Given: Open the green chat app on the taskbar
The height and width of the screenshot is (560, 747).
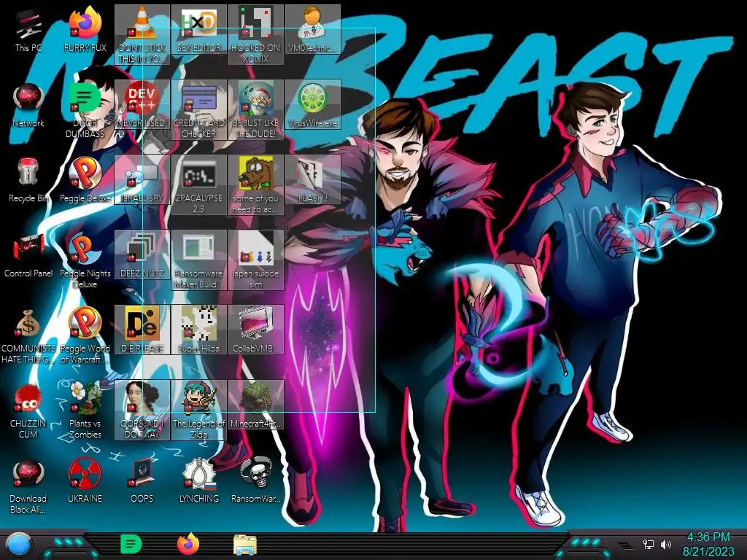Looking at the screenshot, I should point(131,544).
